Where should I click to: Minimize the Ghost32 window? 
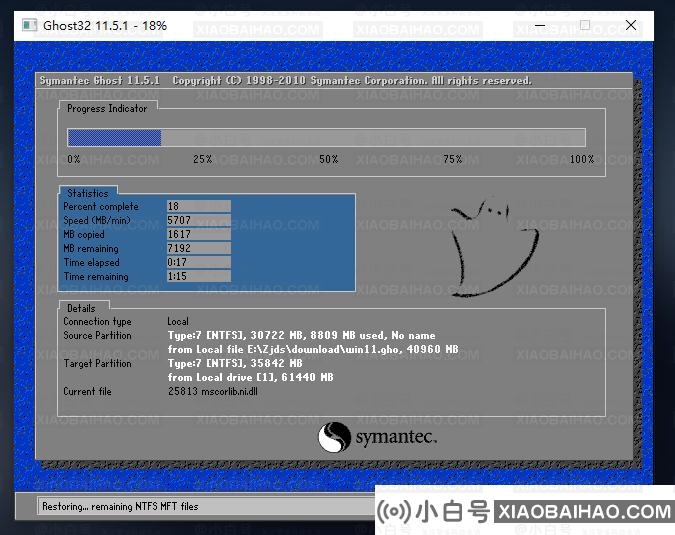[540, 25]
